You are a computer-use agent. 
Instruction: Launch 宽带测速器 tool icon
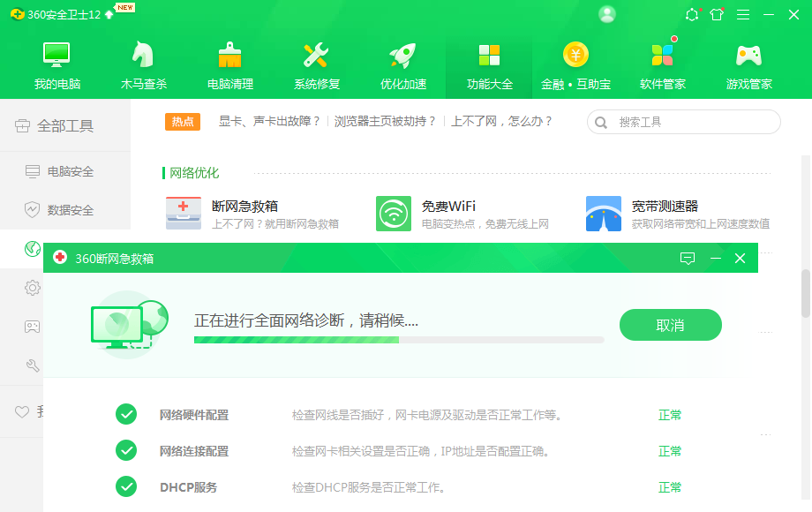click(x=604, y=214)
